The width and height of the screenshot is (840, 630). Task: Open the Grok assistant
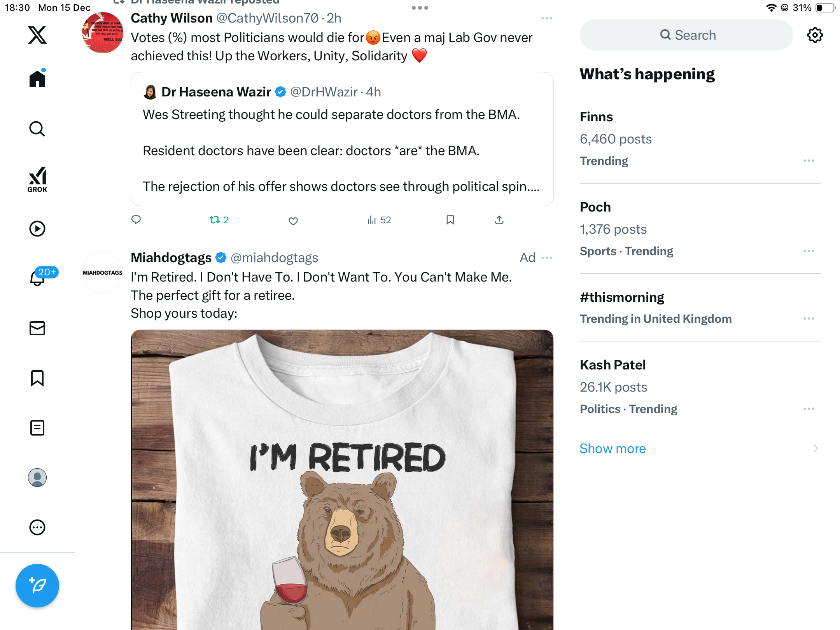pyautogui.click(x=37, y=179)
